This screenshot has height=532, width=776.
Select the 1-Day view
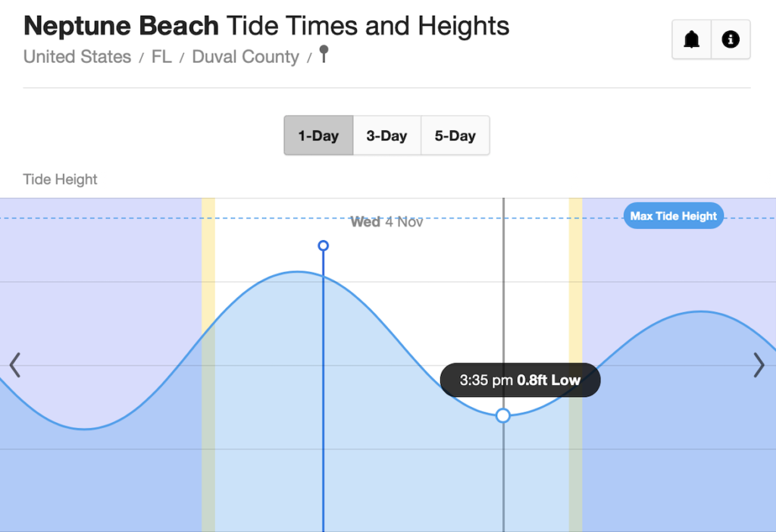(x=318, y=136)
